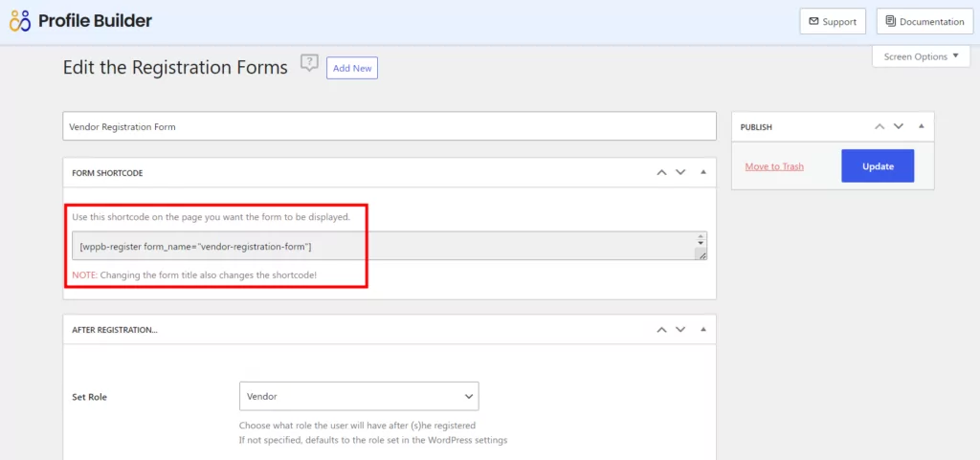Open the Documentation page

(925, 22)
